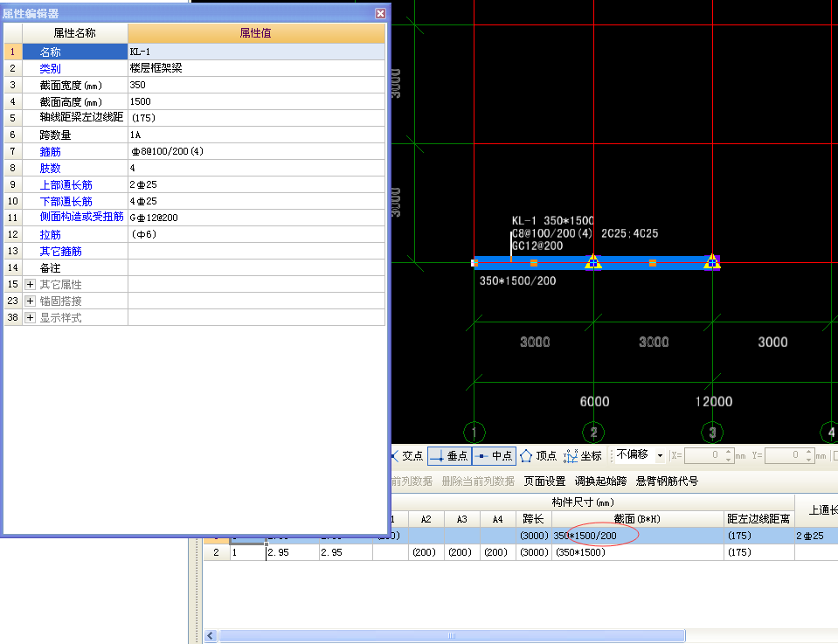The width and height of the screenshot is (838, 644).
Task: Open the 箍筋 property link
Action: pos(50,152)
